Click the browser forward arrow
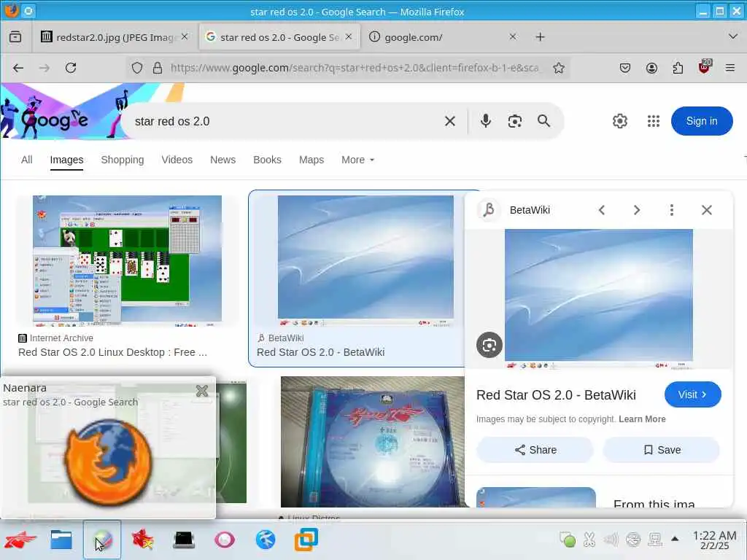 [x=44, y=68]
